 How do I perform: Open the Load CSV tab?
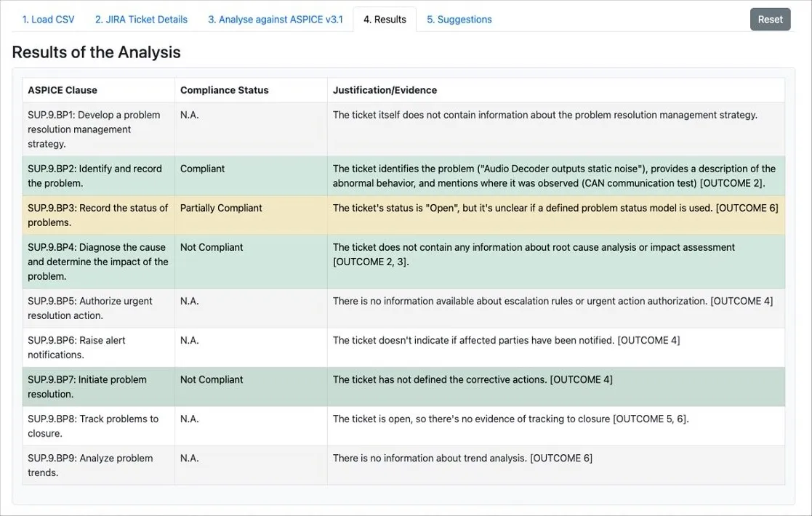click(48, 20)
